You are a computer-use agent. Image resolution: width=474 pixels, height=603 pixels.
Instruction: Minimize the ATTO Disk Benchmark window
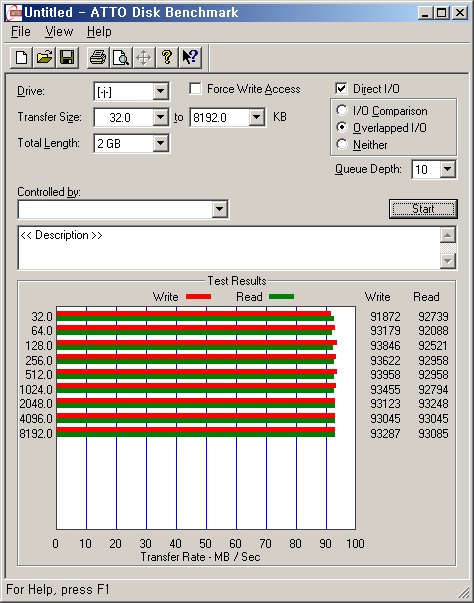coord(425,13)
